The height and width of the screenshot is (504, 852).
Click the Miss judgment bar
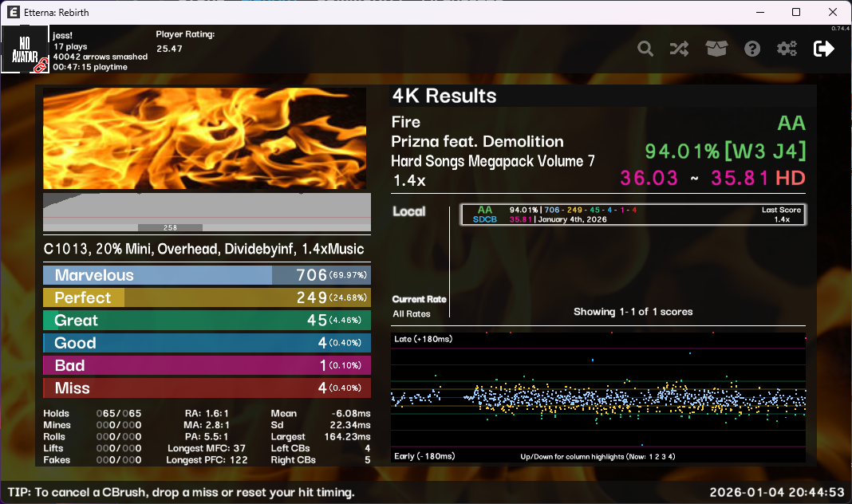point(207,388)
